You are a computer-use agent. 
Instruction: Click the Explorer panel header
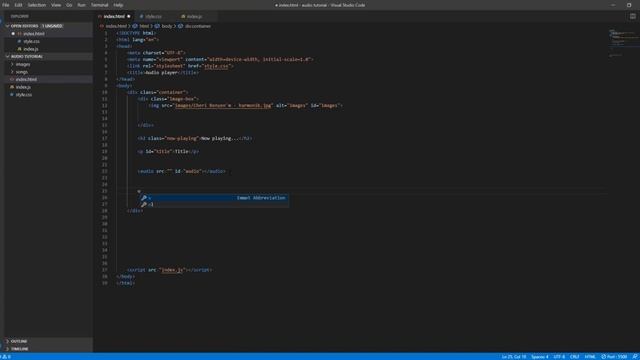20,16
